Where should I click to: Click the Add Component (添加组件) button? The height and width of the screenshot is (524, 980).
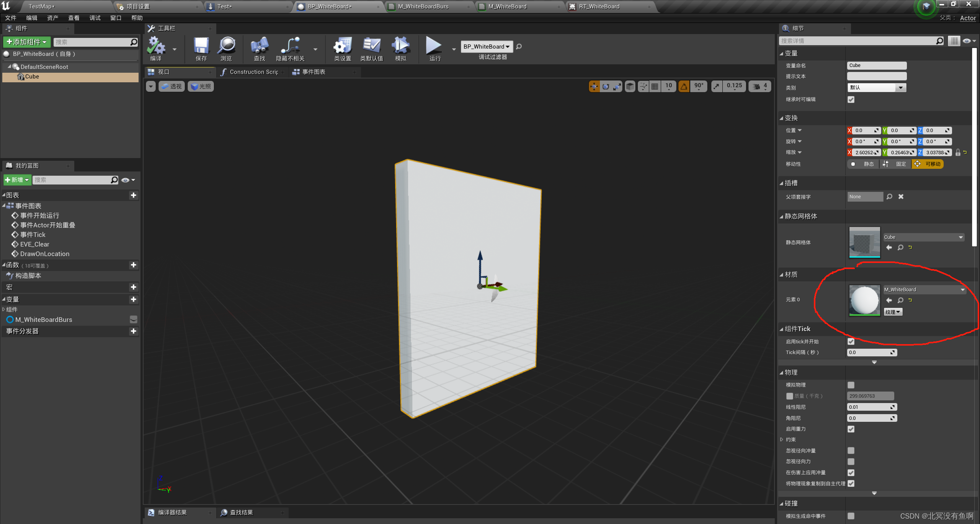(x=27, y=42)
